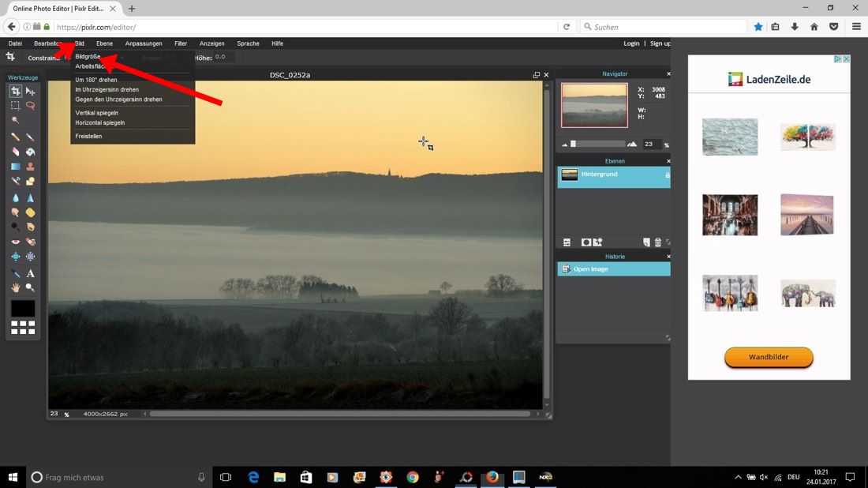
Task: Click the Navigator zoom-in large mountain icon
Action: click(632, 144)
